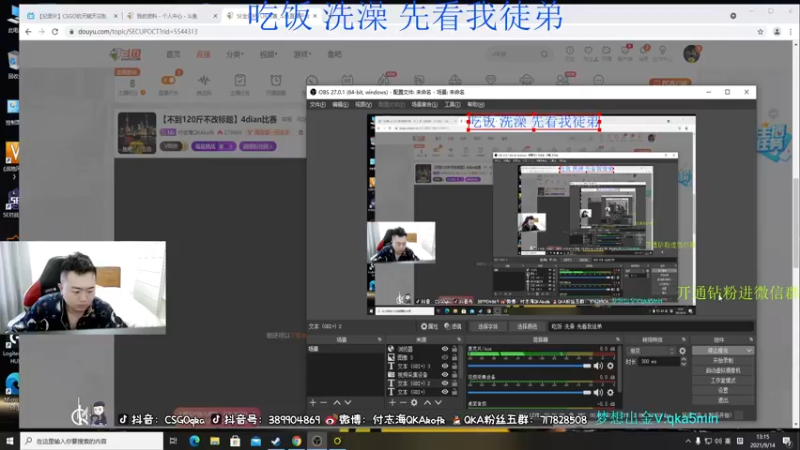Screen dimensions: 800x450
Task: Open Douyu history clock icon
Action: [570, 51]
